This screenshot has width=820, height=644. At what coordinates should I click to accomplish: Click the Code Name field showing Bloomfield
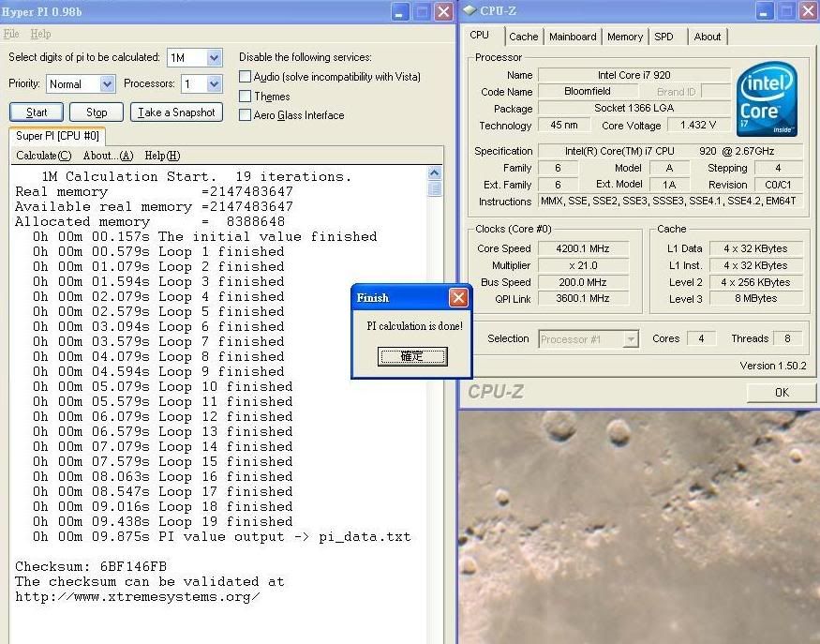(588, 91)
